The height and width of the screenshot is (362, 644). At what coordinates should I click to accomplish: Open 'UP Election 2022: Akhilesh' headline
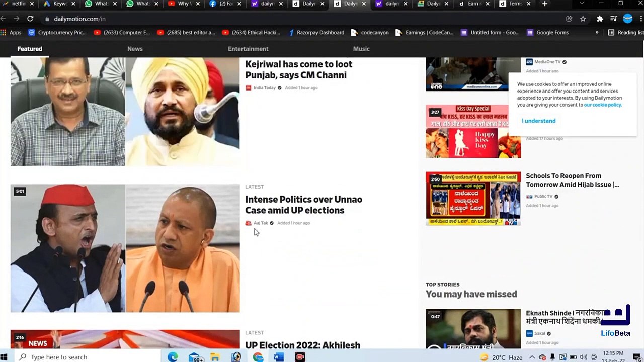click(x=302, y=345)
